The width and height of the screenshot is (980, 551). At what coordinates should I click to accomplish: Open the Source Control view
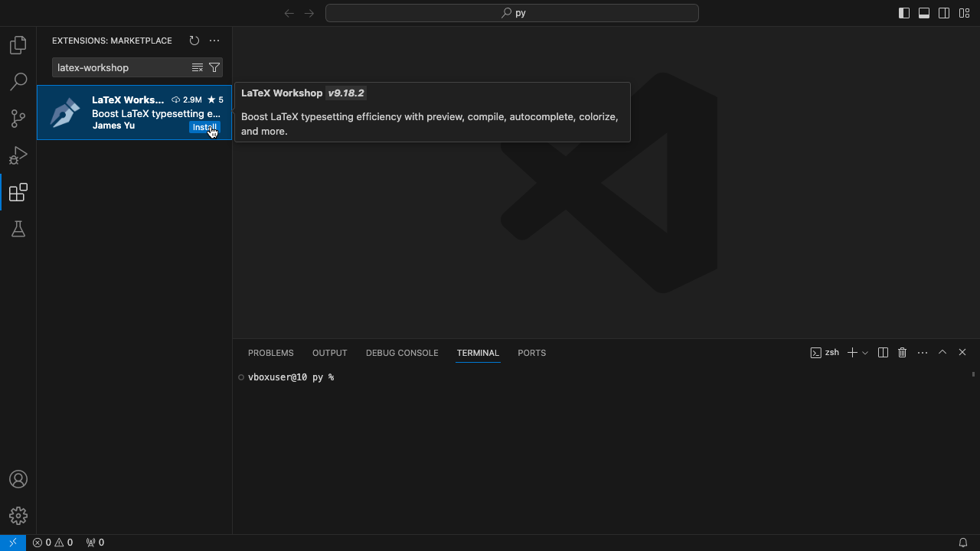(x=18, y=119)
